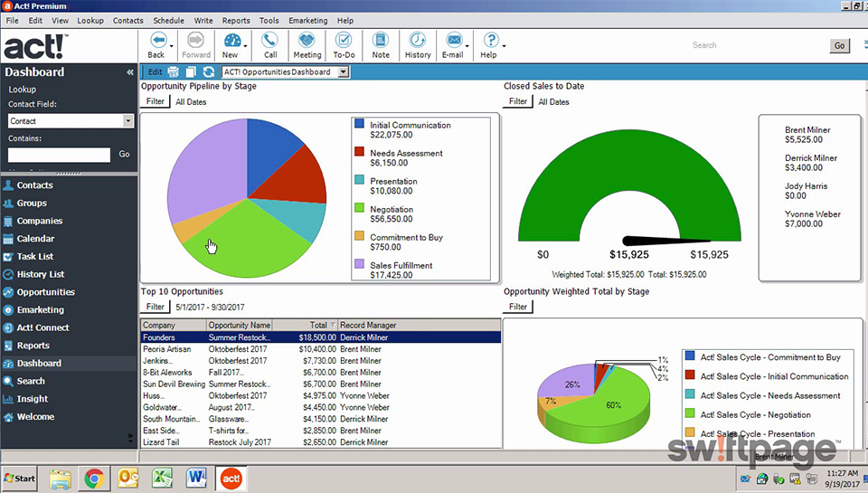Image resolution: width=868 pixels, height=493 pixels.
Task: Expand the Back button dropdown arrow
Action: [x=172, y=46]
